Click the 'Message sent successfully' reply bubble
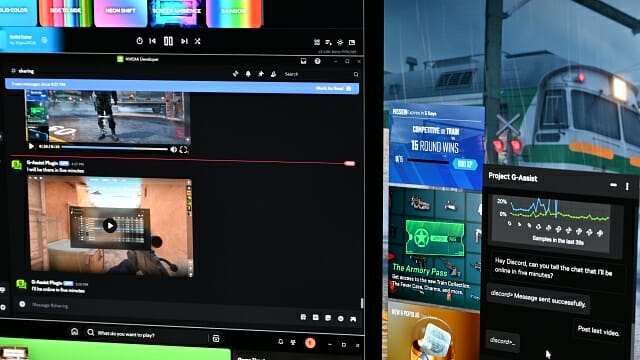 tap(538, 299)
